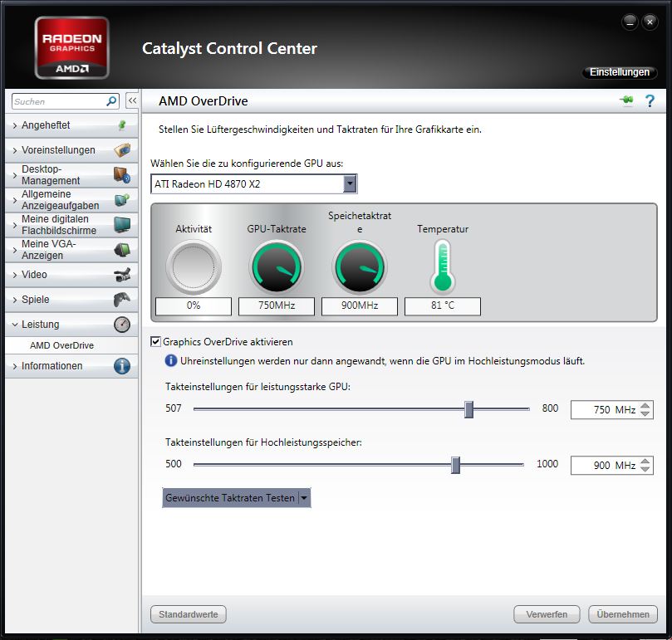672x640 pixels.
Task: Collapse the sidebar with double-chevron button
Action: pos(132,100)
